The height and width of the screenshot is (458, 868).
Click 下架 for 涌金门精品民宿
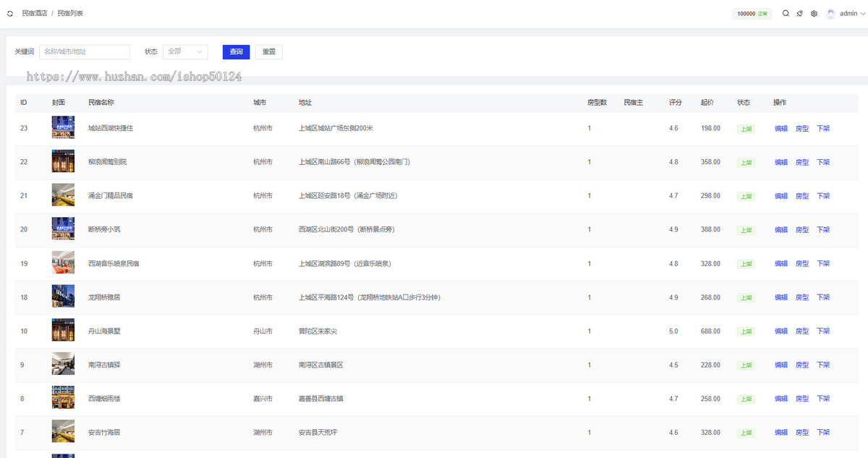point(823,196)
